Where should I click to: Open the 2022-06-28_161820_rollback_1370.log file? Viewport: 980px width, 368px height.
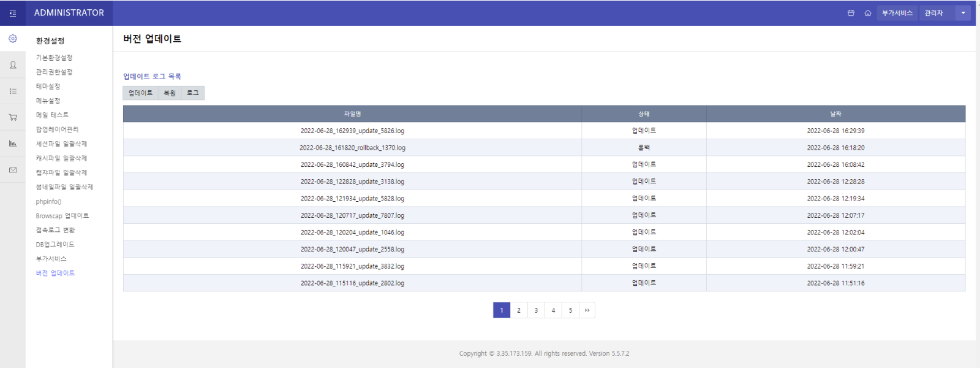pyautogui.click(x=352, y=148)
